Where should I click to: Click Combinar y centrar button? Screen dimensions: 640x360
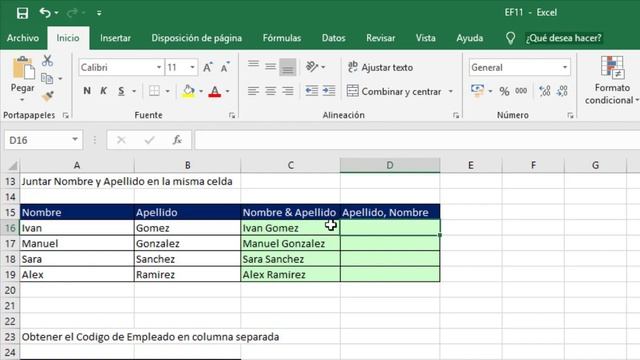tap(394, 91)
